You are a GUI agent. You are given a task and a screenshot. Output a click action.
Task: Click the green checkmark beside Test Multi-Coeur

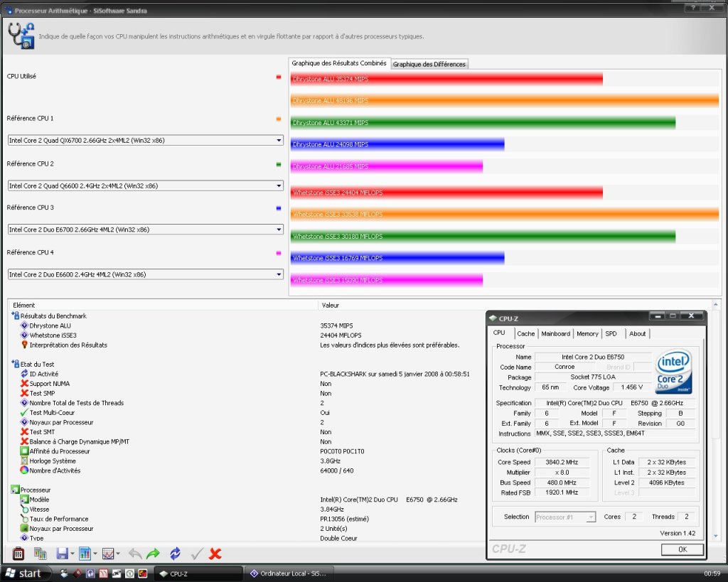(25, 413)
